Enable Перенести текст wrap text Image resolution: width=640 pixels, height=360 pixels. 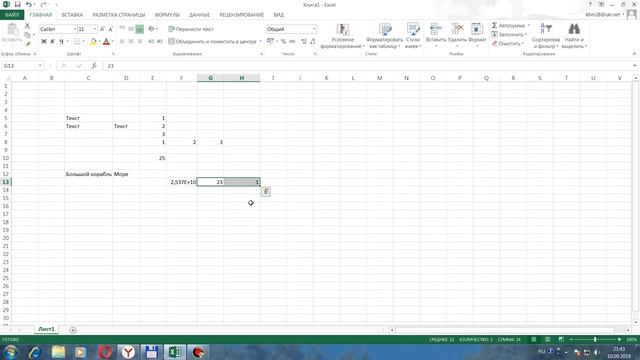click(x=191, y=29)
